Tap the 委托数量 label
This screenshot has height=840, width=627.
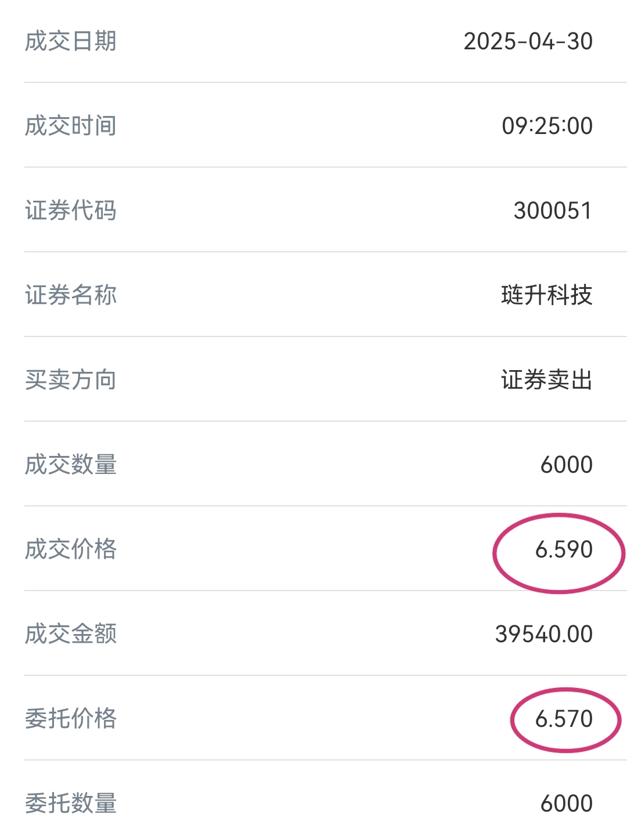click(x=71, y=803)
